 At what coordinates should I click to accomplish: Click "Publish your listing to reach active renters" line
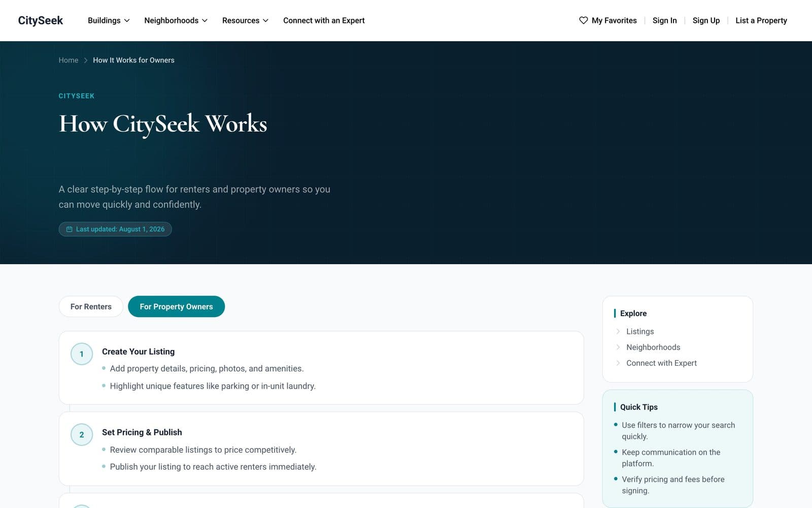[213, 467]
